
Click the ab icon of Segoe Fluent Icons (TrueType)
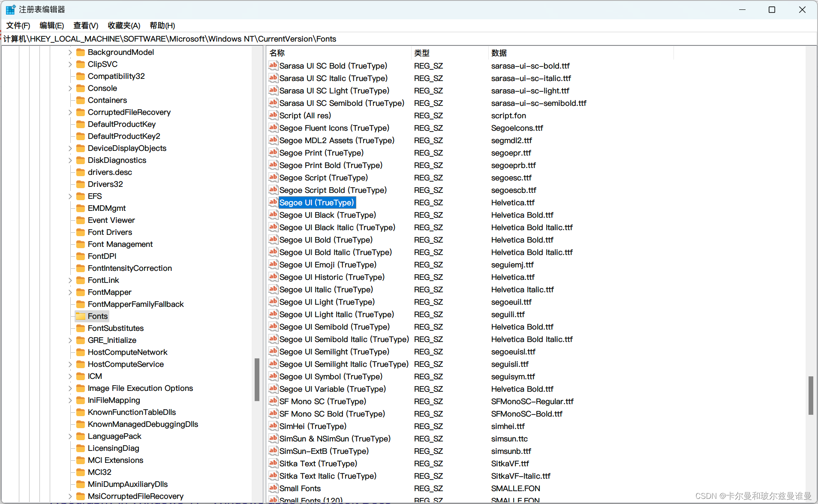coord(273,128)
